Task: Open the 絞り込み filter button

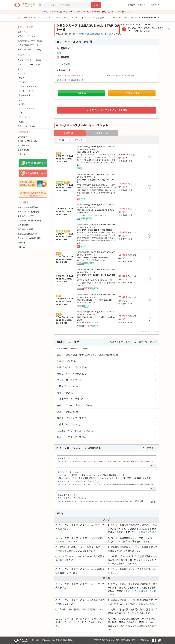Action: pyautogui.click(x=79, y=140)
